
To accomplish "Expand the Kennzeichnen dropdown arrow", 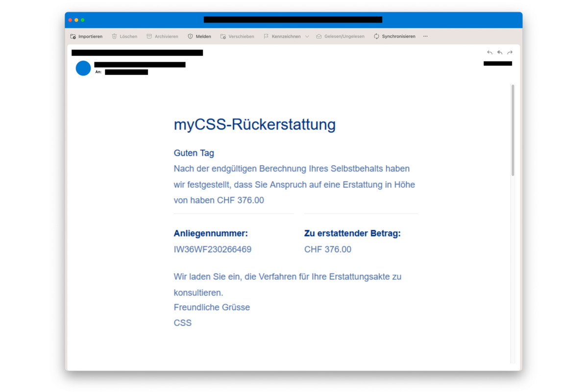I will point(307,36).
